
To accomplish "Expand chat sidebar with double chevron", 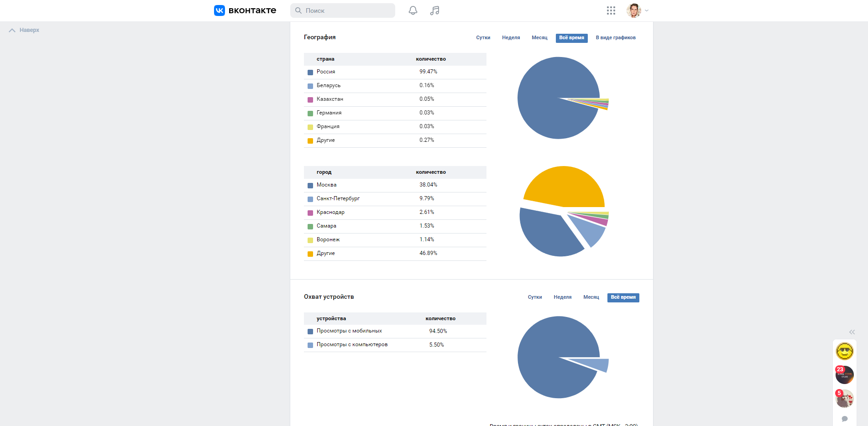I will [x=852, y=332].
